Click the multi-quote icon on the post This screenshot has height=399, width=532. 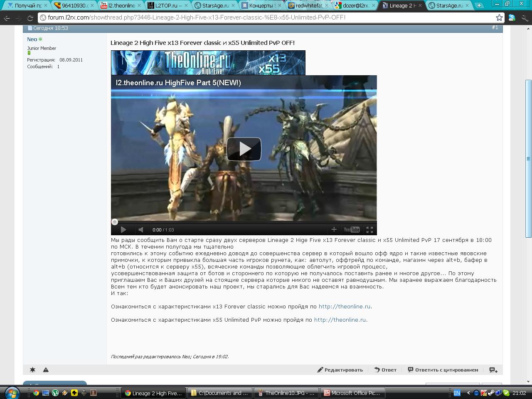pyautogui.click(x=493, y=370)
